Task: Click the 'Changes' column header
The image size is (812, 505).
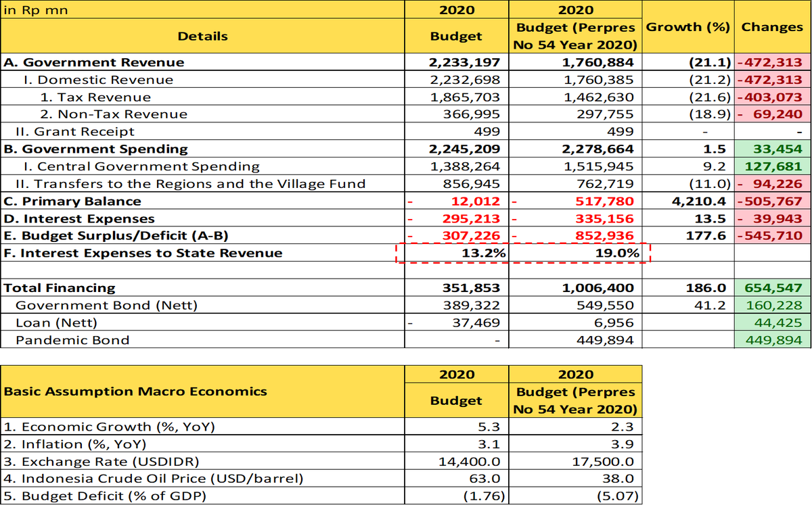Action: tap(772, 28)
